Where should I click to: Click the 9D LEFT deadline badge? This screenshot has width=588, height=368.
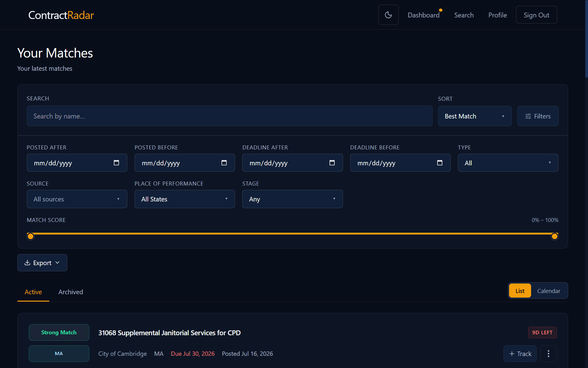pyautogui.click(x=542, y=332)
